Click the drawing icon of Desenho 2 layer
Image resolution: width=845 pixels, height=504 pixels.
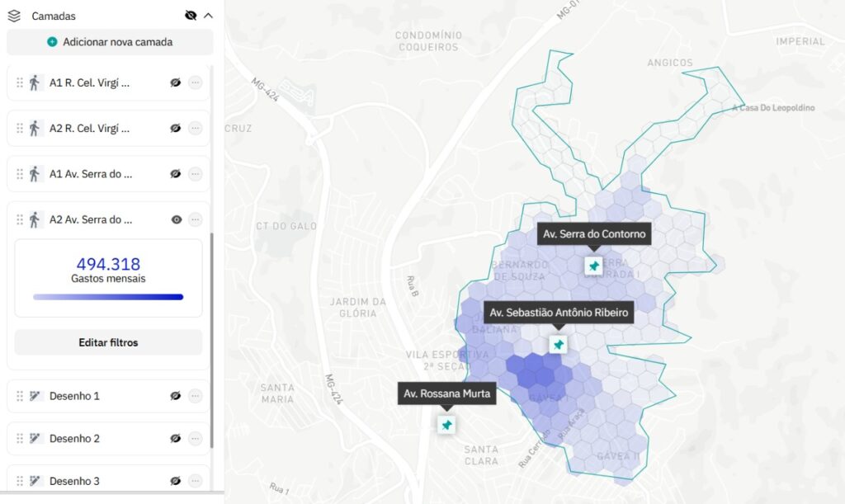(x=35, y=439)
